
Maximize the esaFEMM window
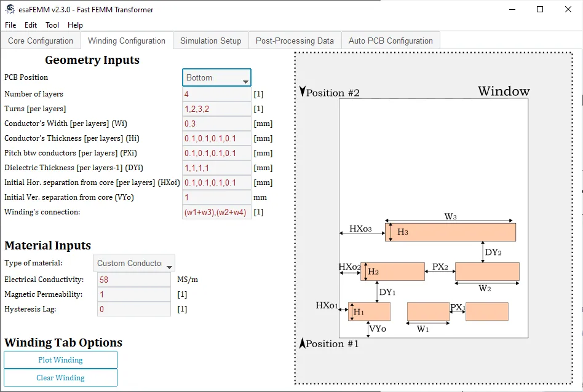tap(540, 9)
